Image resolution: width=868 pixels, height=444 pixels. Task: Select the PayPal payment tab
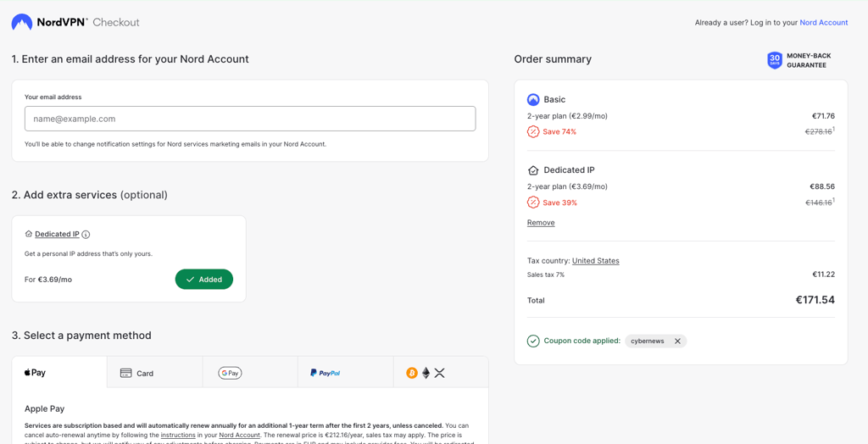pos(346,373)
